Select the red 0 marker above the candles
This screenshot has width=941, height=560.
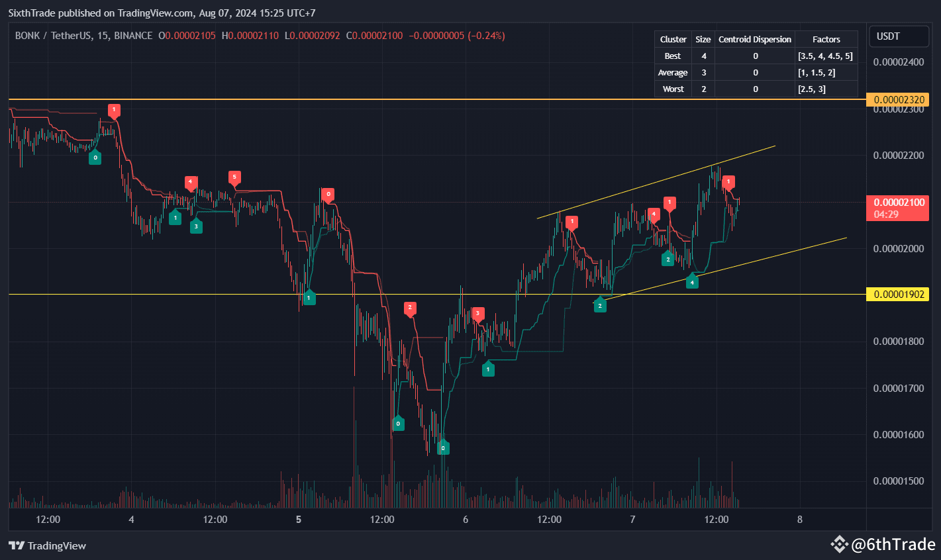point(328,195)
